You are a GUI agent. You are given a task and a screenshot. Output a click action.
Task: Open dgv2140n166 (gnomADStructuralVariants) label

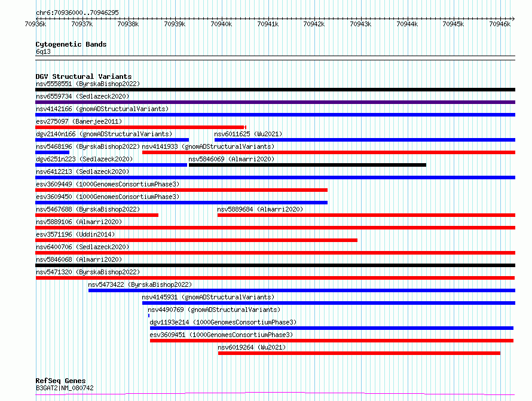(x=104, y=134)
